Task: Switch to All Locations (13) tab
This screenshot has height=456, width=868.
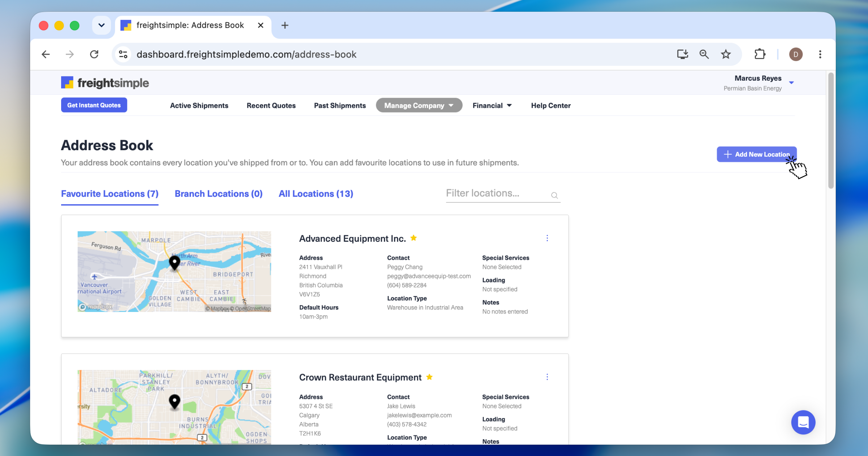Action: tap(316, 194)
